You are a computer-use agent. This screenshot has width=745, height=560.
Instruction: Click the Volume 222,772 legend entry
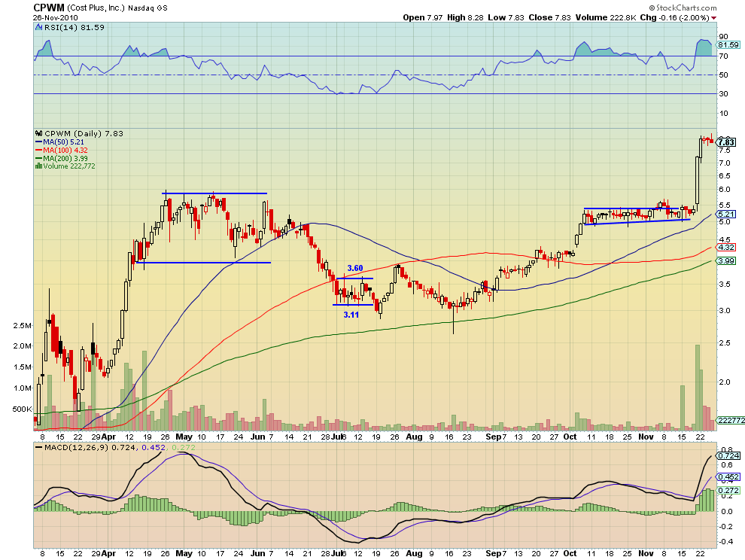[69, 166]
